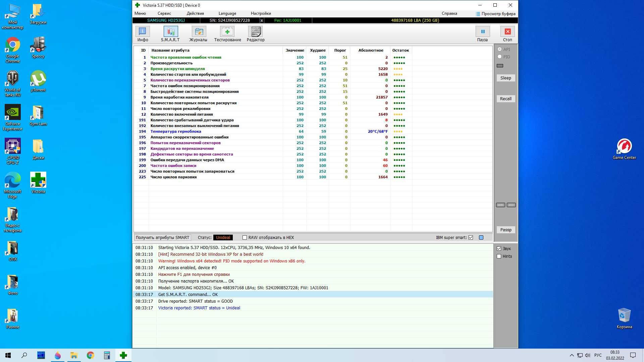Open GeForce Experience desktop shortcut
Viewport: 644px width, 362px height.
coord(13,118)
